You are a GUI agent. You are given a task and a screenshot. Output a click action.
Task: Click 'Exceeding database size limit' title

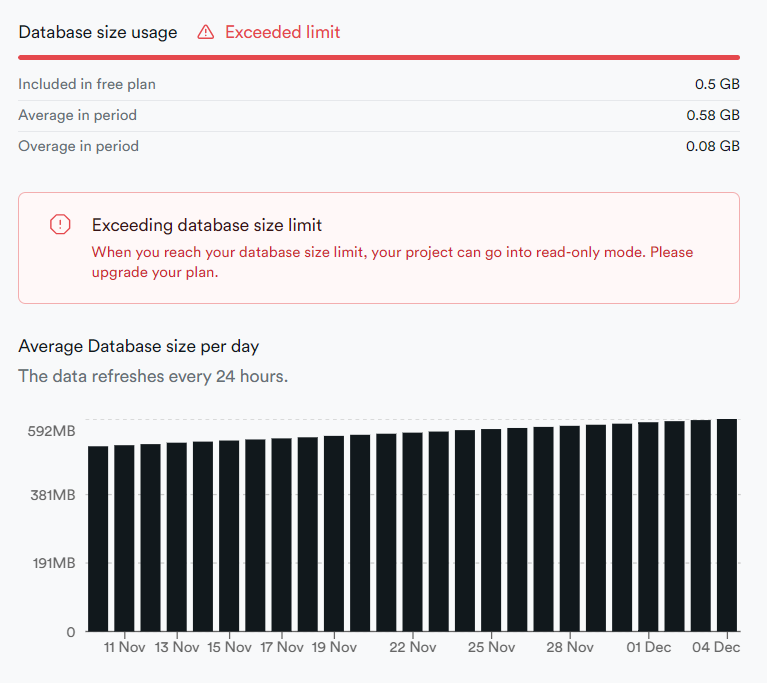[207, 225]
